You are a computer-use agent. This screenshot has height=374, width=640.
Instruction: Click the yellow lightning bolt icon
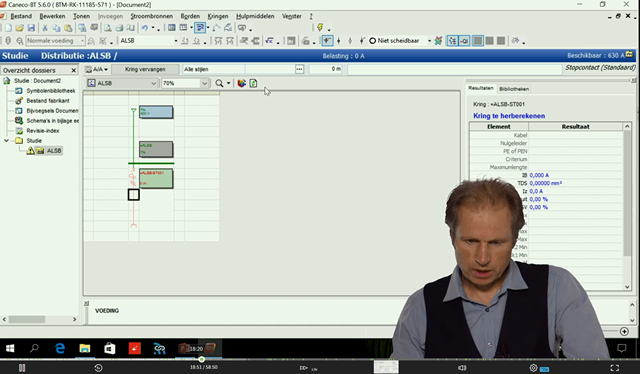(x=320, y=27)
